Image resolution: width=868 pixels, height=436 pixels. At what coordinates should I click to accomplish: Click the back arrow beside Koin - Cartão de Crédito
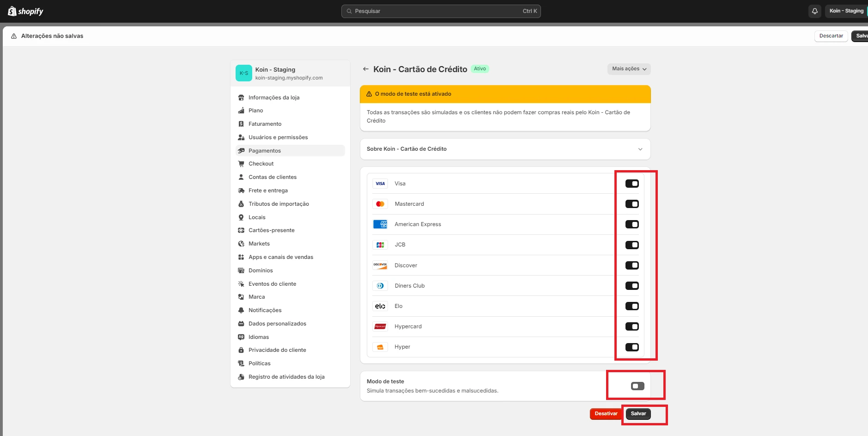point(365,69)
